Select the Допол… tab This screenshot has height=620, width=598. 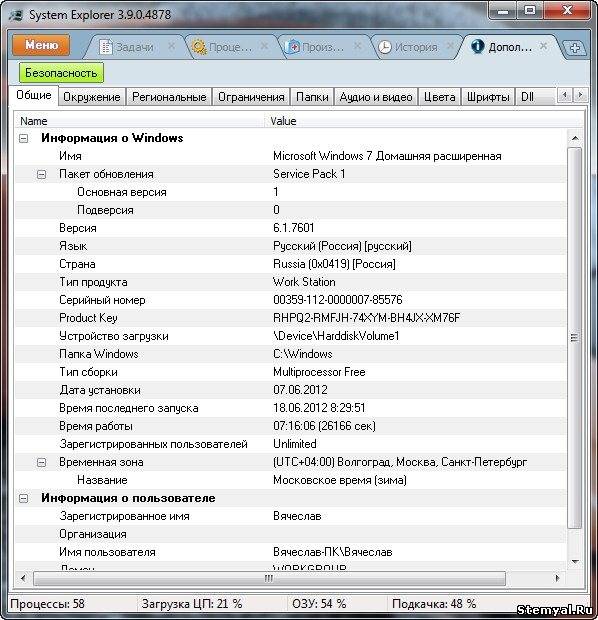510,47
